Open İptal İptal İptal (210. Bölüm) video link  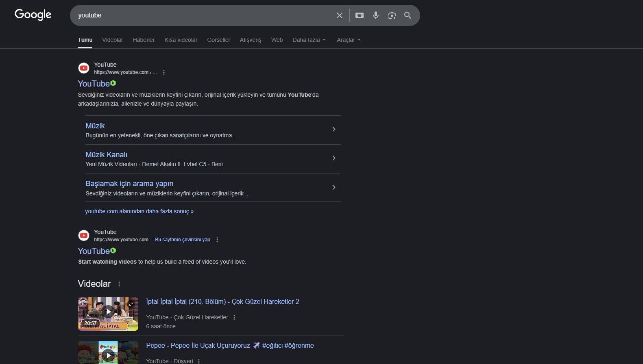click(223, 301)
